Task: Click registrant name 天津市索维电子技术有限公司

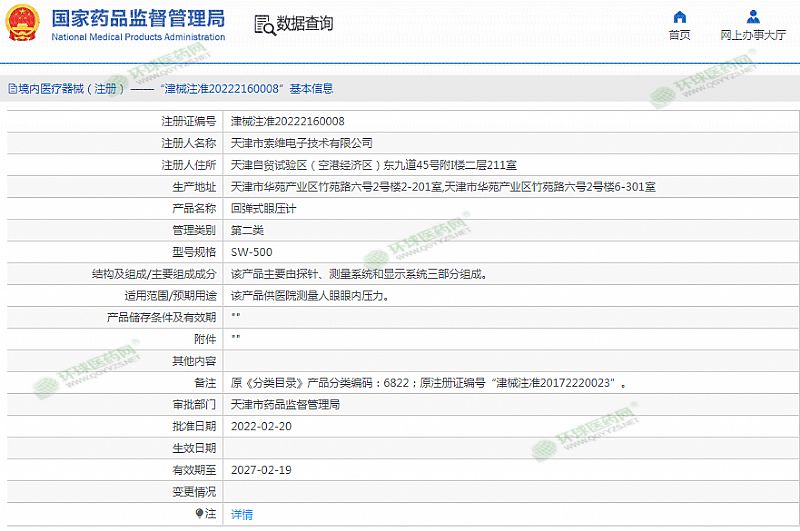Action: tap(301, 143)
